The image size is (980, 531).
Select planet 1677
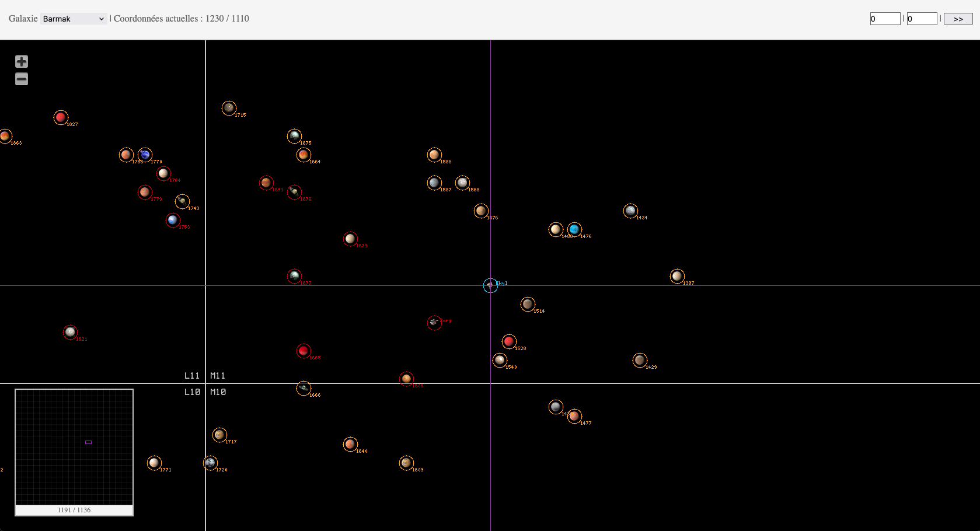pyautogui.click(x=294, y=276)
